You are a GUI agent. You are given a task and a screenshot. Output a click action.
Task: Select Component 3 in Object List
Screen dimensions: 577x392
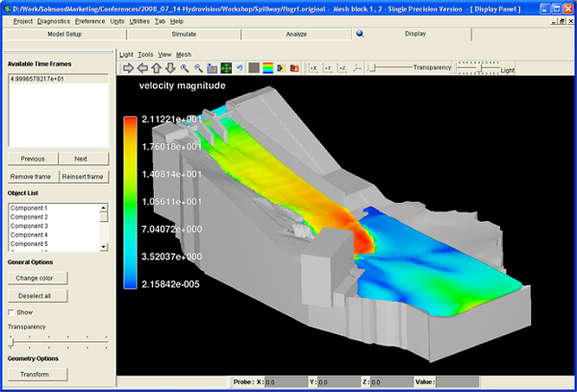click(55, 226)
